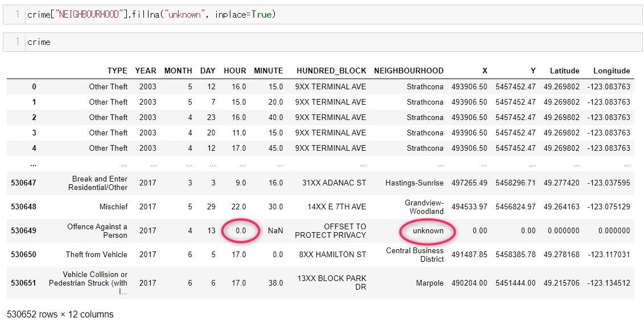The height and width of the screenshot is (326, 644).
Task: Select row index 530648
Action: point(24,207)
